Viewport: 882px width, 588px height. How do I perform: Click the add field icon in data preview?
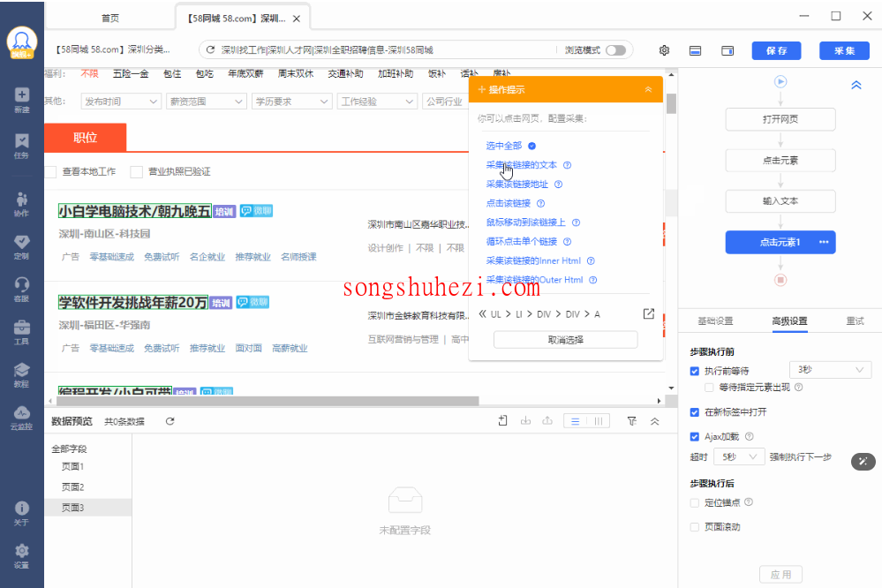[x=503, y=420]
